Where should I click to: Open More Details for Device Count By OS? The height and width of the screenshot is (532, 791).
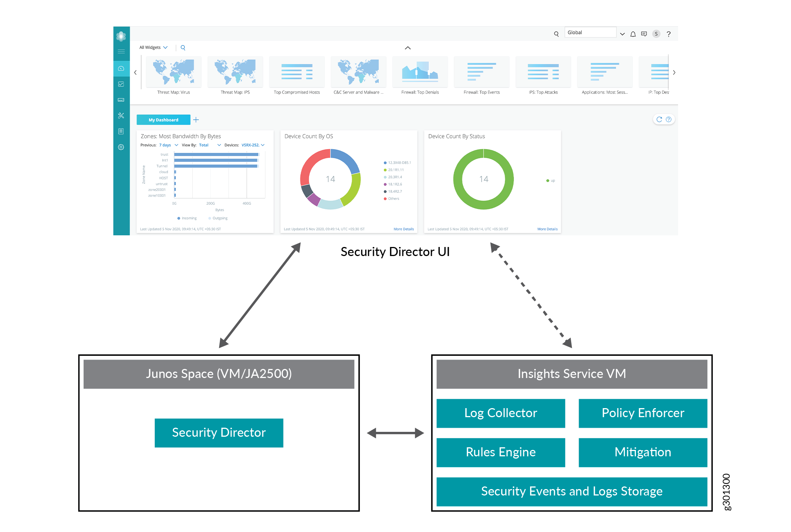tap(404, 229)
